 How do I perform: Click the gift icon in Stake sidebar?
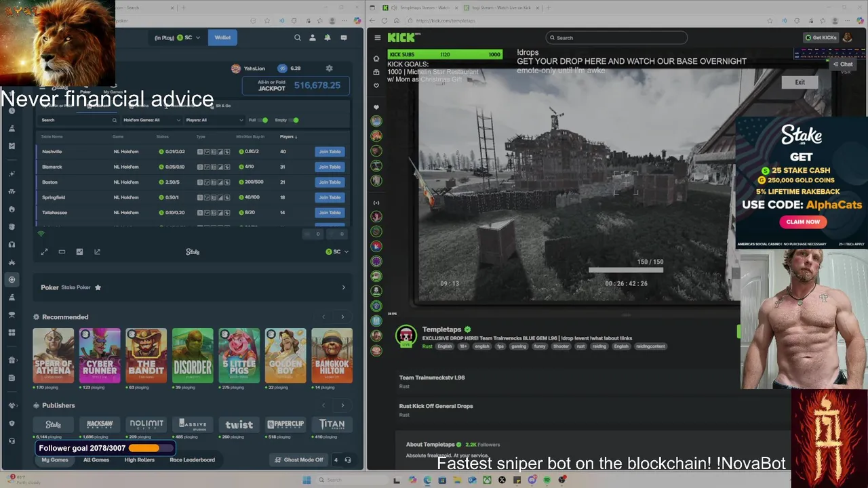(12, 360)
